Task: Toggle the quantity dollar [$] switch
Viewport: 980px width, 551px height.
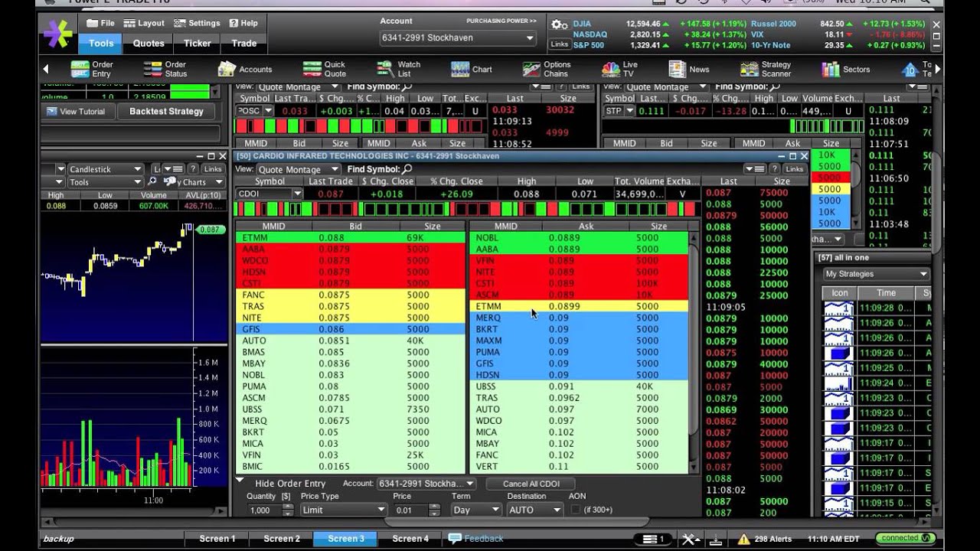Action: (x=286, y=497)
